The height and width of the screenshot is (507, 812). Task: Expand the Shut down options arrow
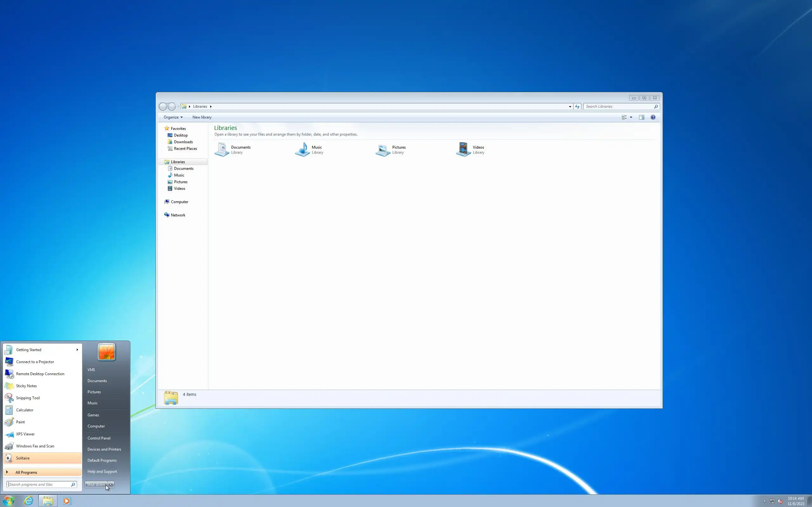click(111, 484)
